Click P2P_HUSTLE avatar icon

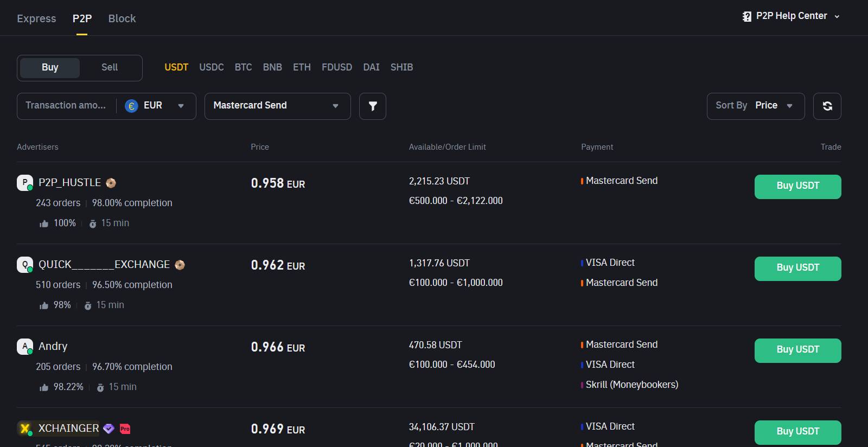click(25, 183)
